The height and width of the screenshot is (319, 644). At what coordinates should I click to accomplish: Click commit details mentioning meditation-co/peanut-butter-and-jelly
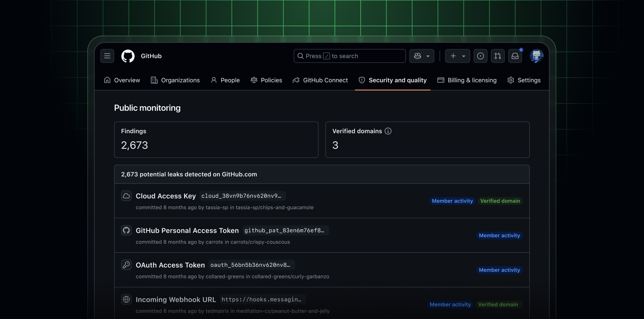tap(233, 311)
